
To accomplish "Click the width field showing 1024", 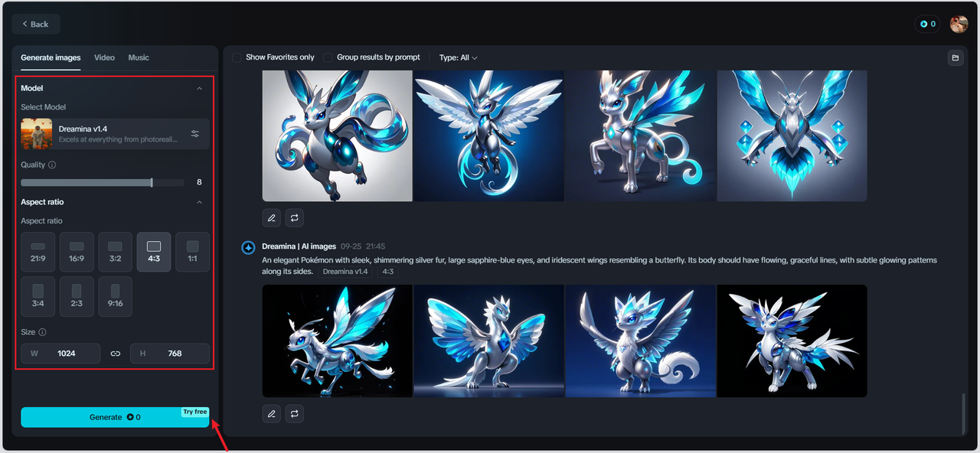I will (x=60, y=354).
